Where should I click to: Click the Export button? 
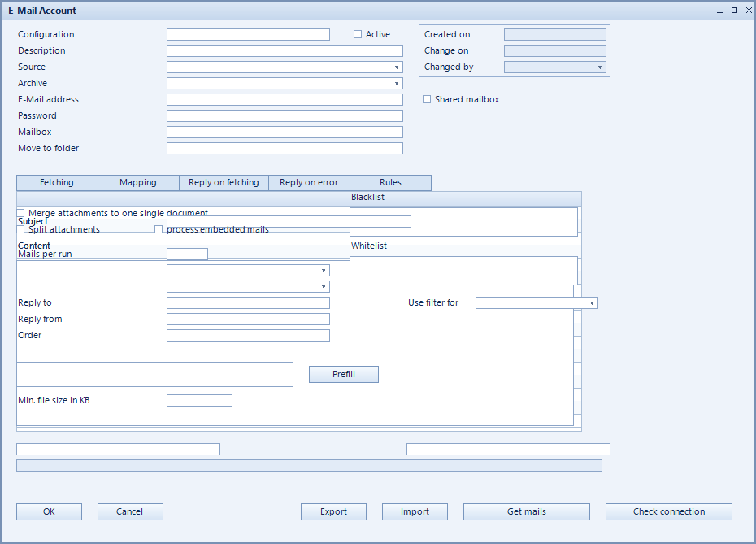coord(333,511)
